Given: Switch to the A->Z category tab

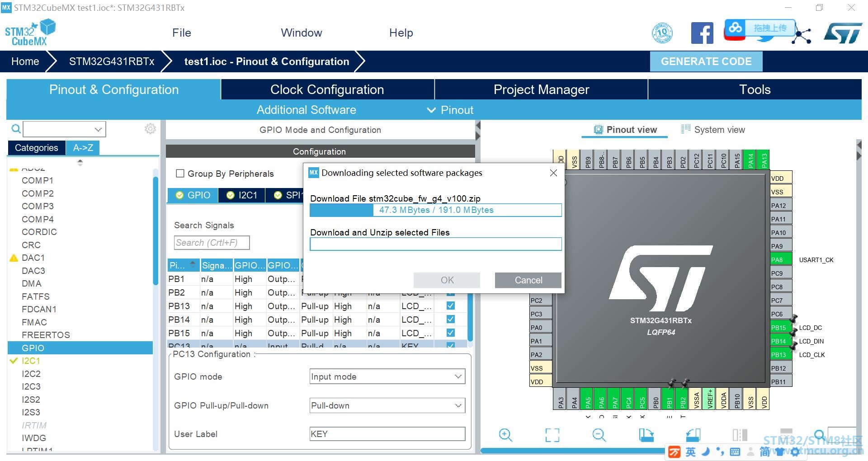Looking at the screenshot, I should pos(83,148).
